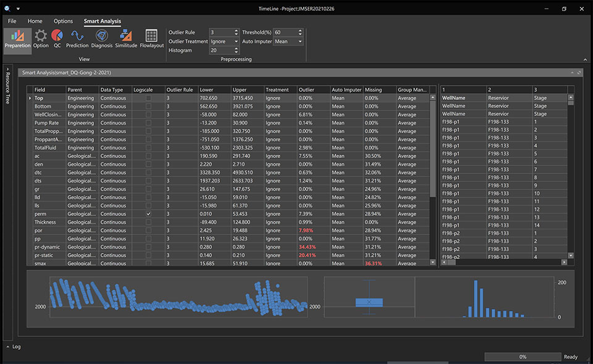Click the Ready status text
The width and height of the screenshot is (593, 364).
(571, 357)
